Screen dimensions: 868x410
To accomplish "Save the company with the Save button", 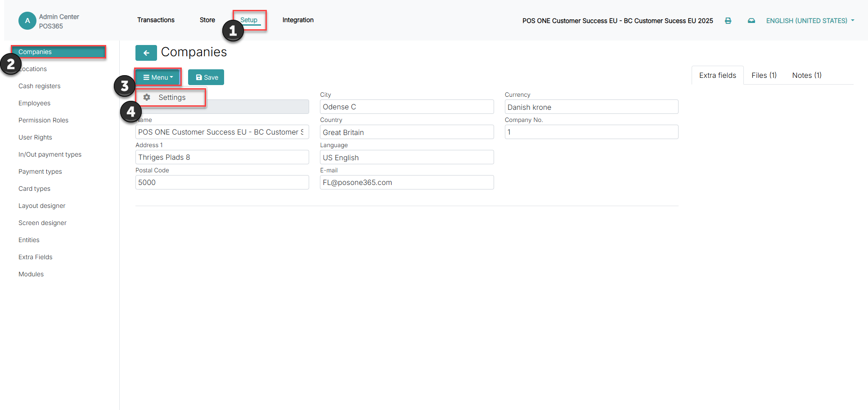I will [x=206, y=77].
